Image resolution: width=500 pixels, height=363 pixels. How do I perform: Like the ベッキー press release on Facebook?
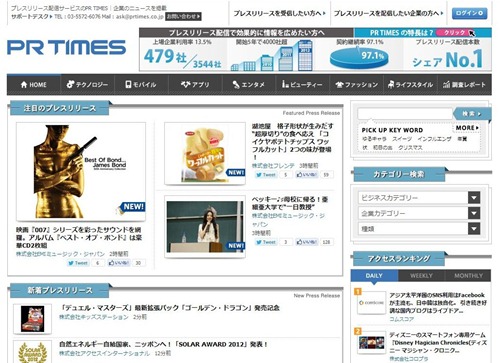click(307, 242)
